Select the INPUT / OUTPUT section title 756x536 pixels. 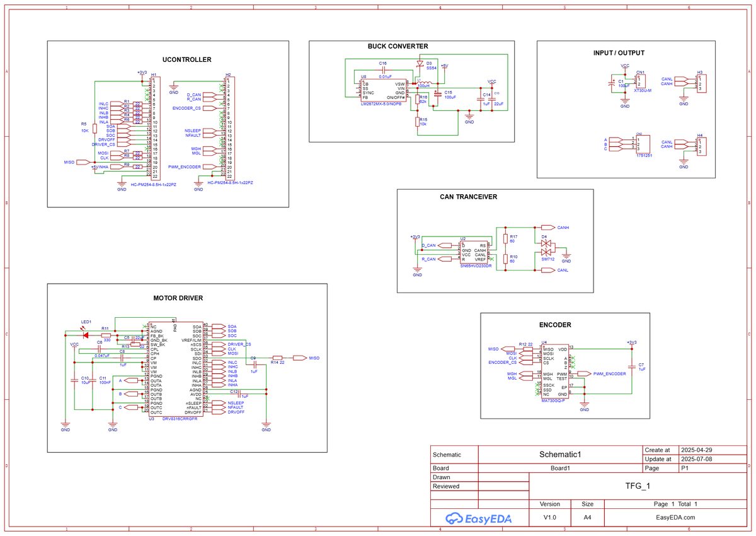tap(619, 53)
